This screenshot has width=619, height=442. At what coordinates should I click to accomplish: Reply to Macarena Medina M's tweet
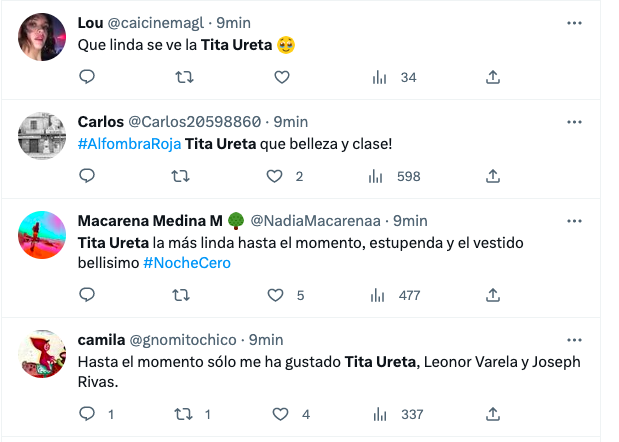(87, 295)
